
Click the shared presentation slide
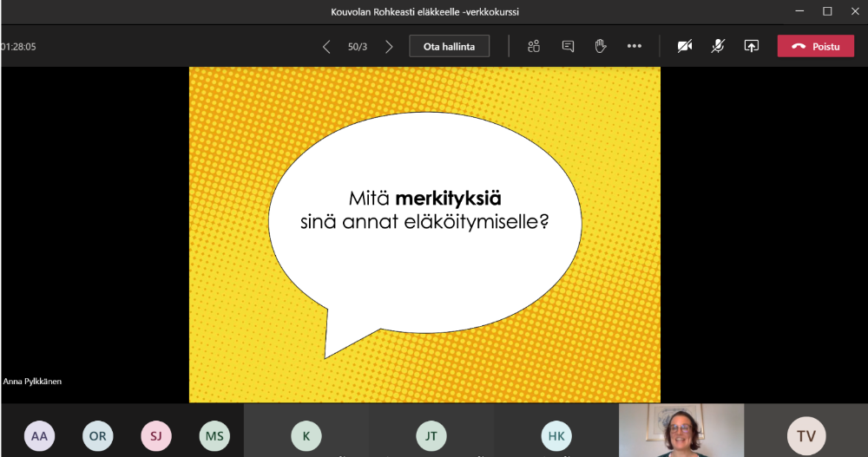tap(424, 234)
